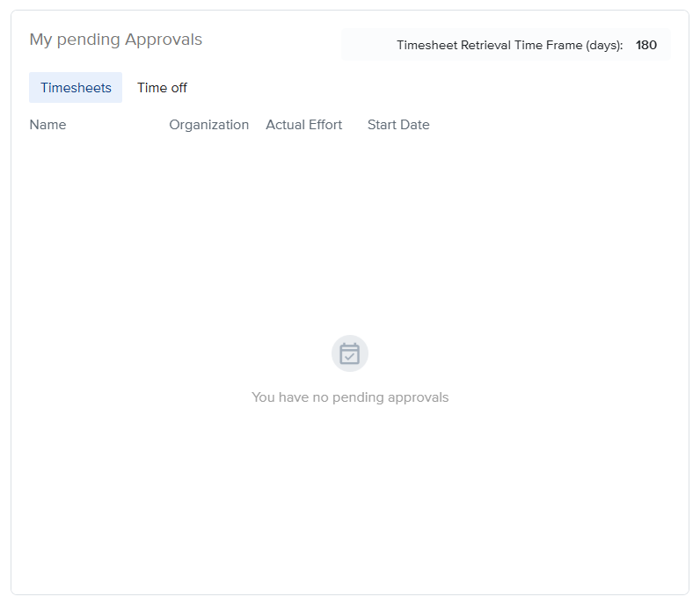Open the Time off tab

(162, 88)
